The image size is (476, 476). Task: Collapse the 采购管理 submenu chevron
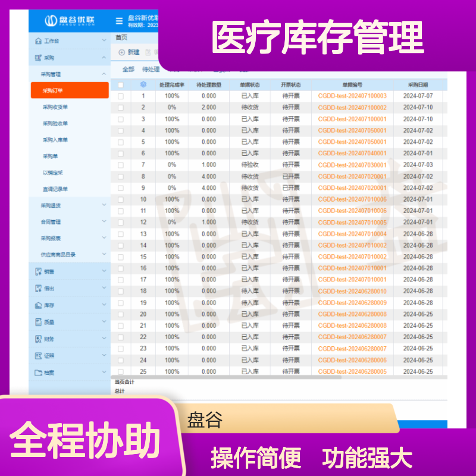click(x=104, y=74)
